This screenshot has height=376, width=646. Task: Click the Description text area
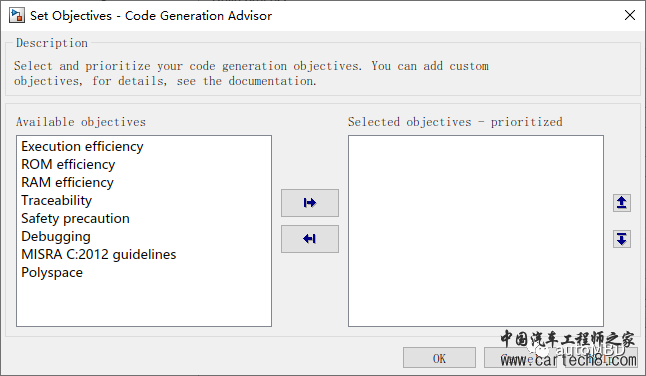click(x=251, y=73)
